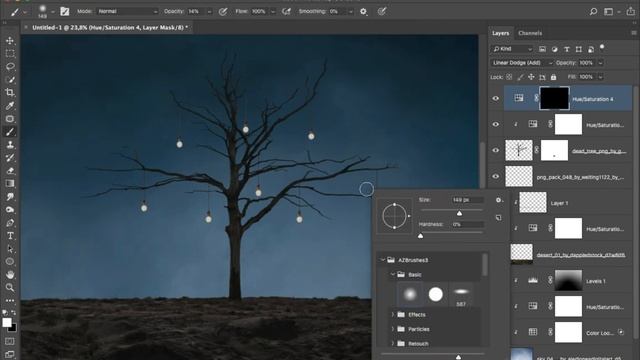This screenshot has width=640, height=360.
Task: Filter layers for adjustment layers
Action: click(554, 49)
